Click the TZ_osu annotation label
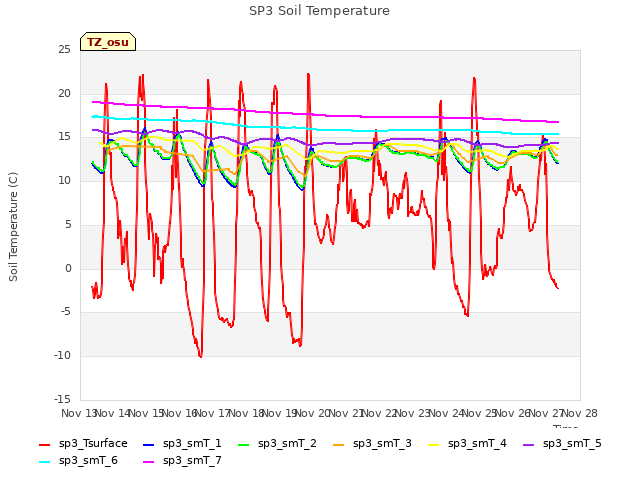640x480 pixels. click(x=108, y=42)
